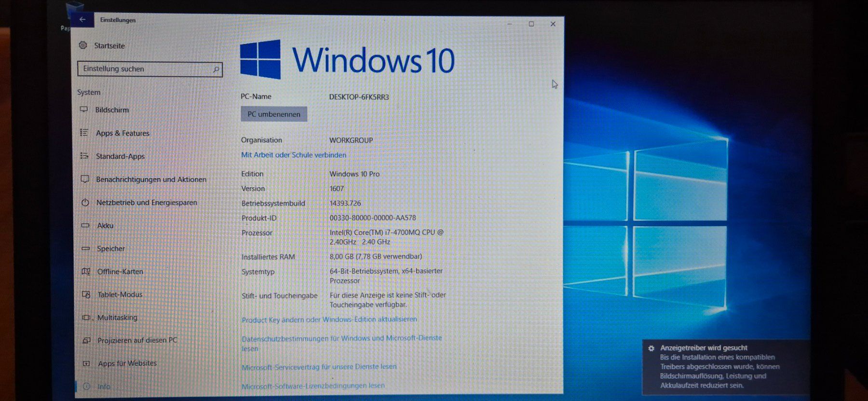The width and height of the screenshot is (868, 401).
Task: Click the Apps für Websites icon
Action: (x=87, y=363)
